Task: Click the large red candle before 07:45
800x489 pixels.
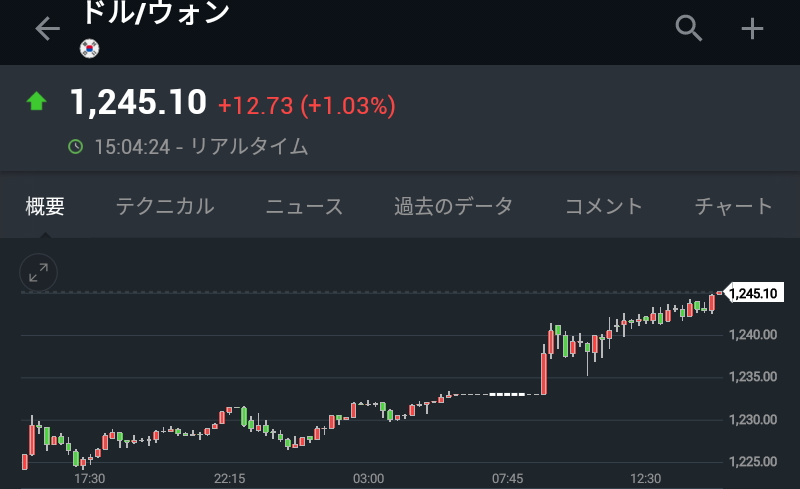Action: [544, 373]
